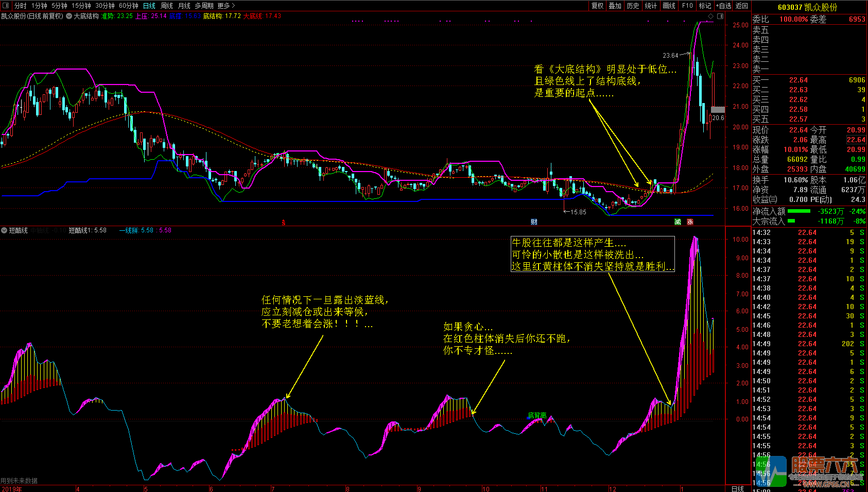Add stock with +自选 button
Screen dimensions: 868x492
[723, 6]
